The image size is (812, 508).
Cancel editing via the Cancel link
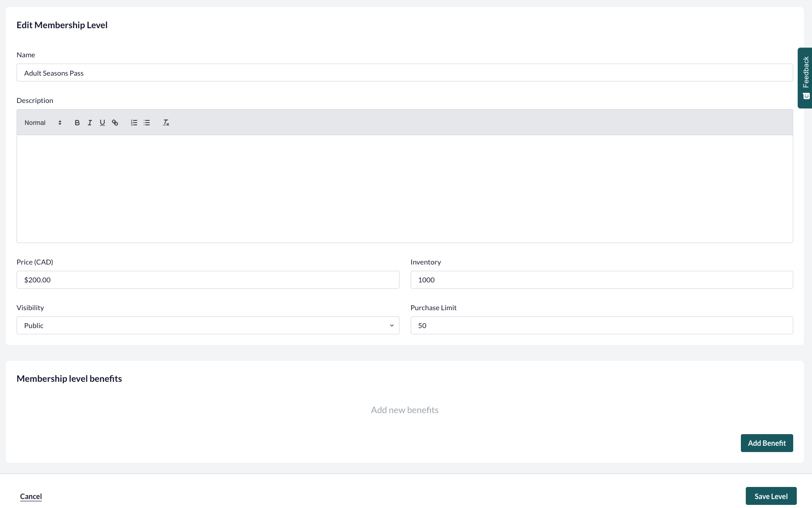pyautogui.click(x=30, y=496)
